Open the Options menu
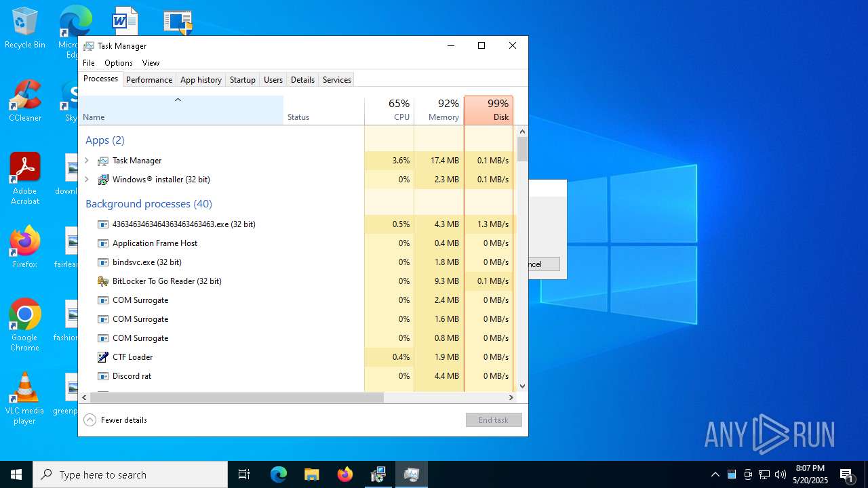 point(119,63)
